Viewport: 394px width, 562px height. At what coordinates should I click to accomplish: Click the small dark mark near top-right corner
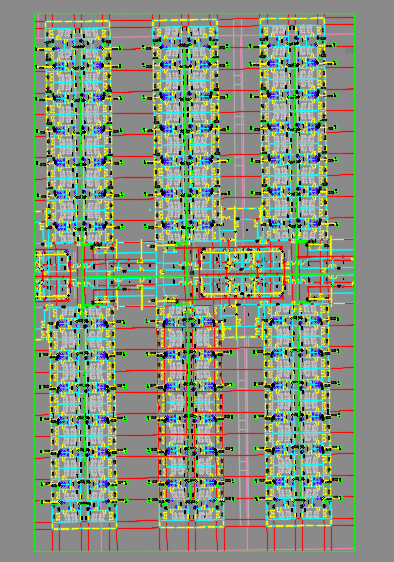pyautogui.click(x=349, y=51)
